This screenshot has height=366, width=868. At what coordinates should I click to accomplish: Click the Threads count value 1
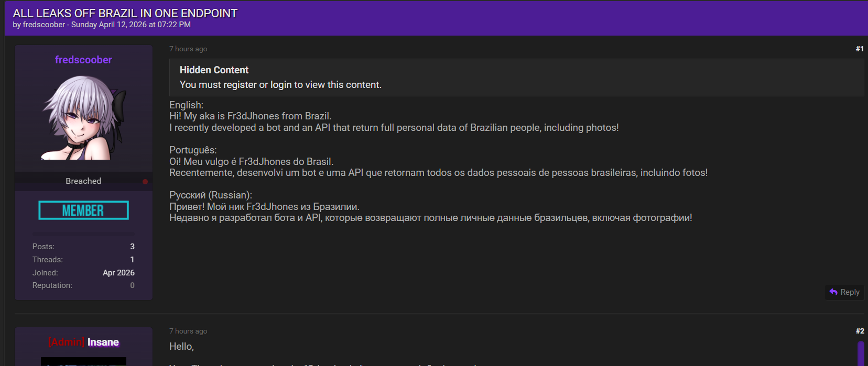click(x=132, y=260)
